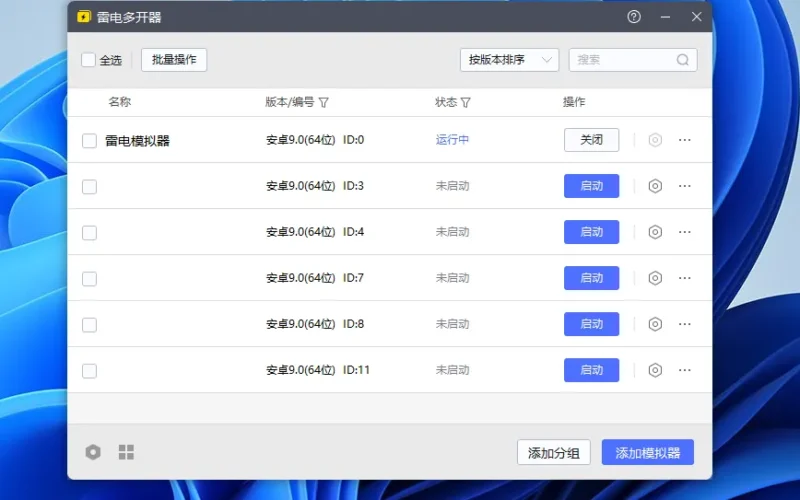Tick checkbox for emulator ID:4

click(89, 233)
